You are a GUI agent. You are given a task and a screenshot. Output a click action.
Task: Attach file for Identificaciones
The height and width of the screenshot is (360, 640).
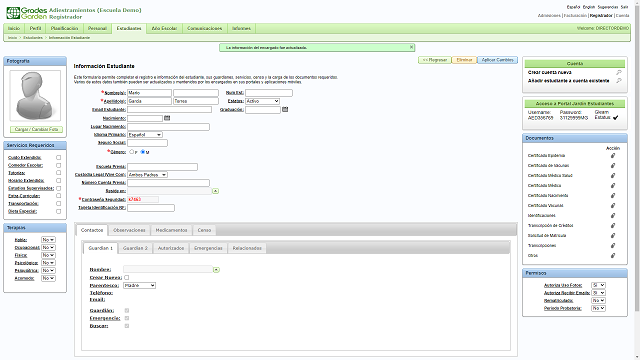point(613,216)
